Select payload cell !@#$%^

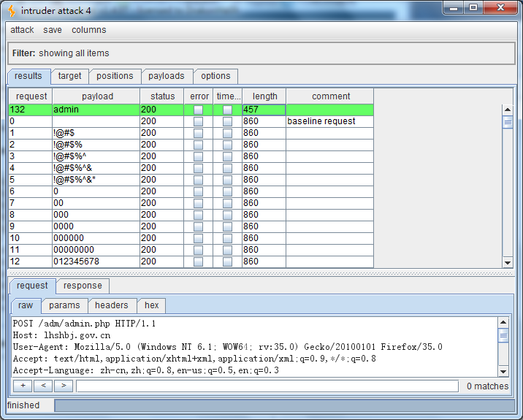96,156
